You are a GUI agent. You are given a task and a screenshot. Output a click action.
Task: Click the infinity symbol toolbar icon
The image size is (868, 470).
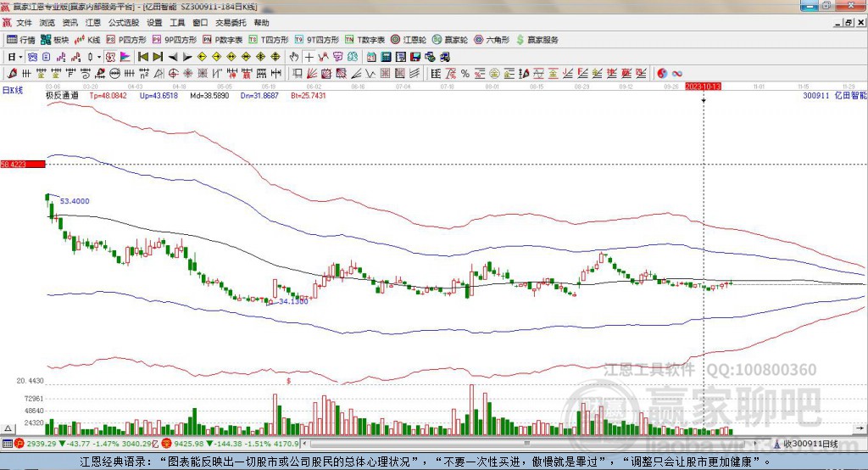click(x=677, y=73)
